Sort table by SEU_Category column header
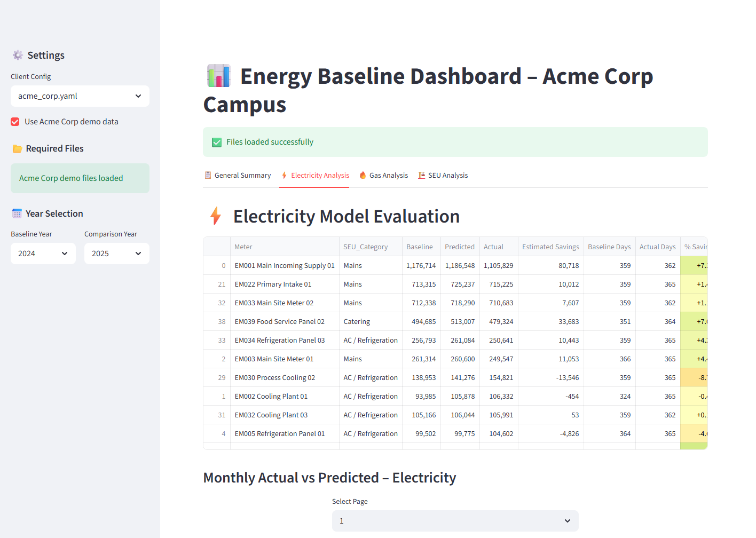This screenshot has height=538, width=756. 371,247
